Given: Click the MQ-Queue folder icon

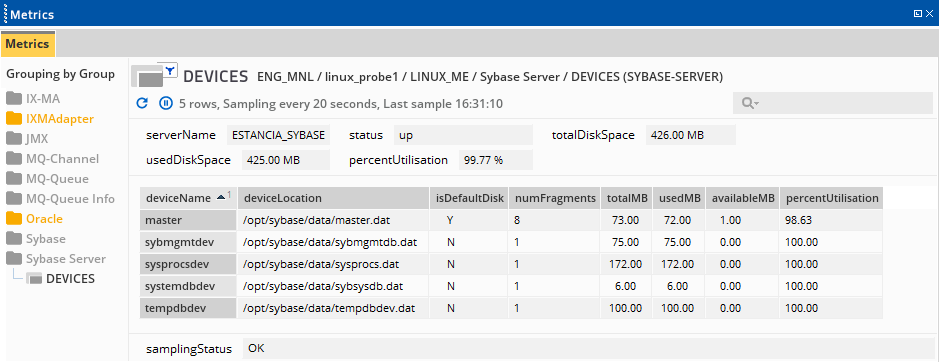Looking at the screenshot, I should (14, 179).
